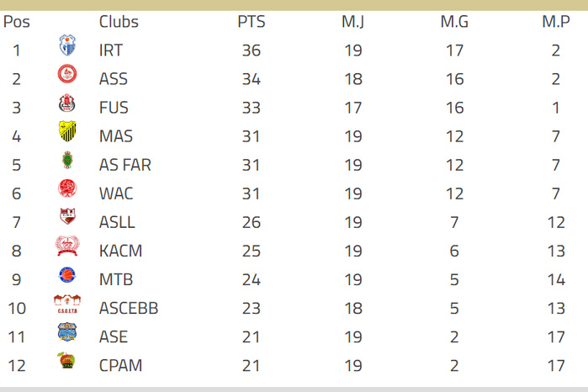Click the Clubs column header
Screen dimensions: 588x392
(x=119, y=21)
